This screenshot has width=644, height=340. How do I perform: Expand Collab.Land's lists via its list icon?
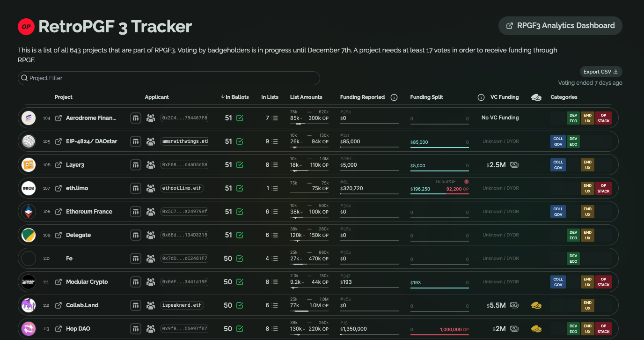pos(275,305)
